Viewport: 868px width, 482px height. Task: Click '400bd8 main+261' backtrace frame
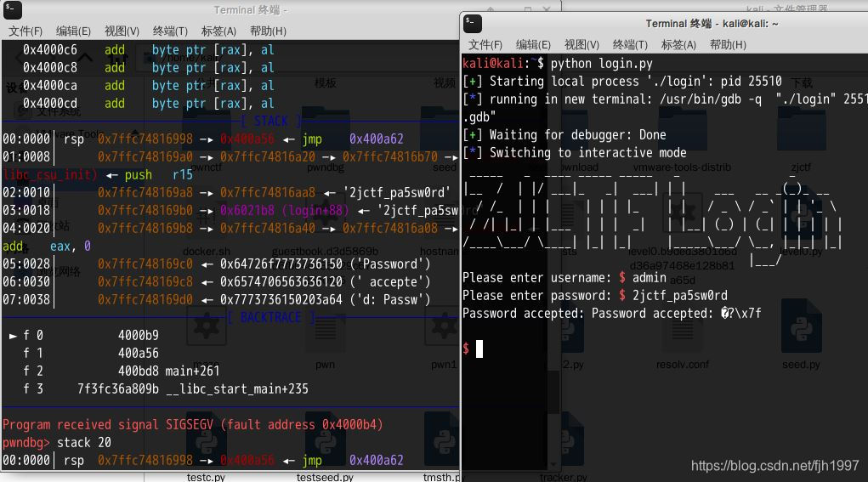click(x=169, y=371)
